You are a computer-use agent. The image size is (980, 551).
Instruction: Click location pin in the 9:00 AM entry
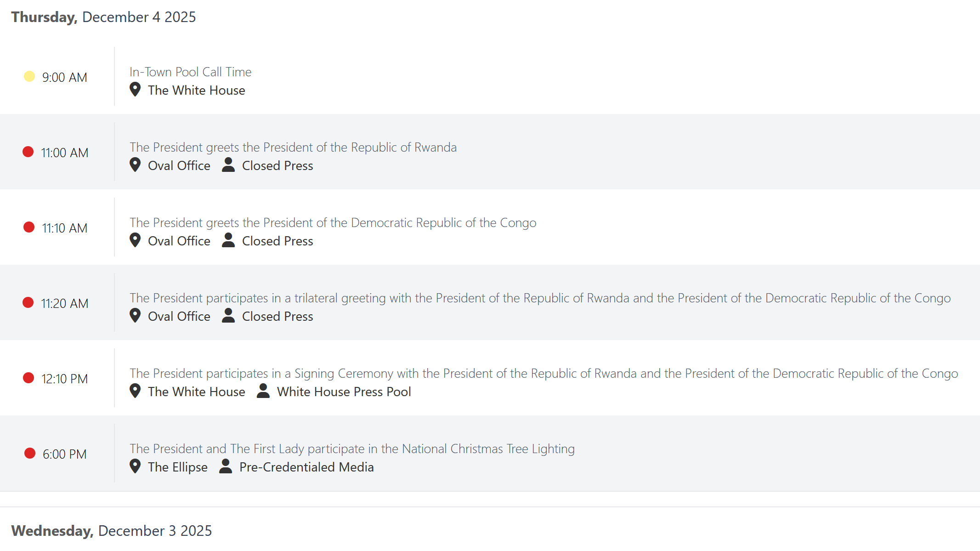tap(135, 89)
